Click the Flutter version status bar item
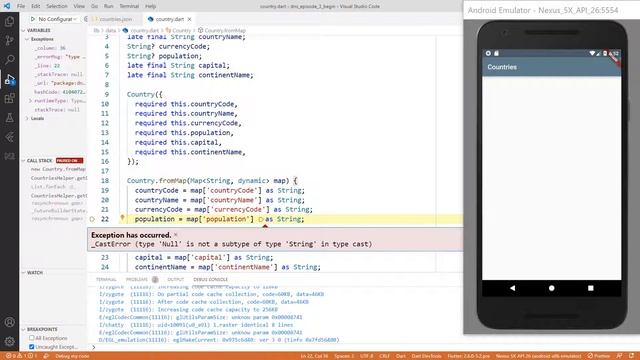The height and width of the screenshot is (360, 640). point(468,356)
